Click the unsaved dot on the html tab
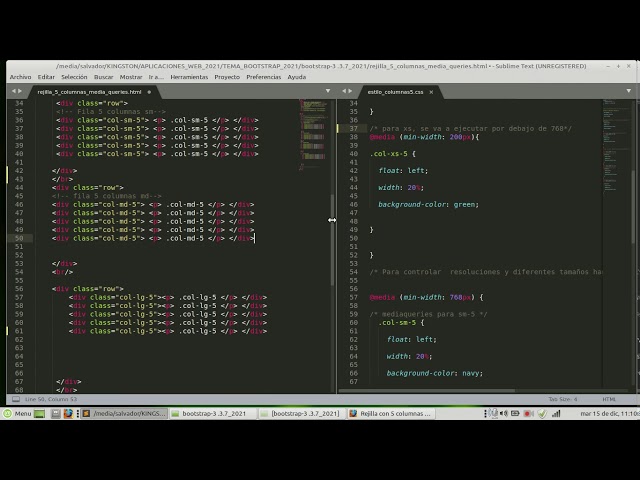Image resolution: width=640 pixels, height=480 pixels. [149, 92]
